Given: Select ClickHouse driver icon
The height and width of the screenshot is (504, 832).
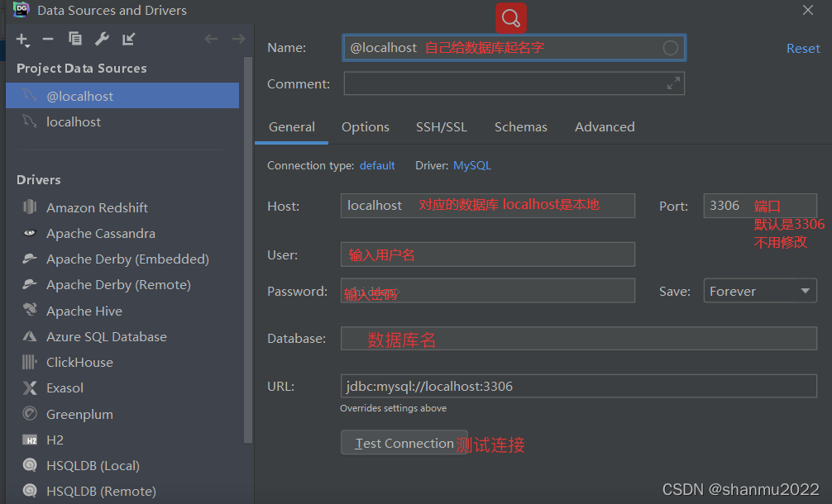Looking at the screenshot, I should pyautogui.click(x=30, y=362).
